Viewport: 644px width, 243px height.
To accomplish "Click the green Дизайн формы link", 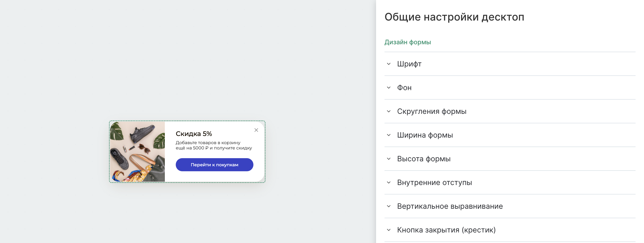I will [407, 42].
